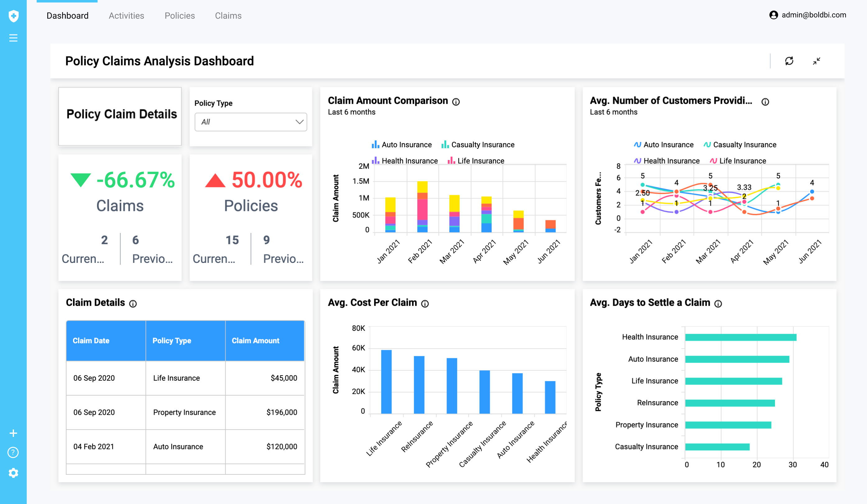This screenshot has width=867, height=504.
Task: Click the Policy Claim Details title card
Action: click(120, 116)
